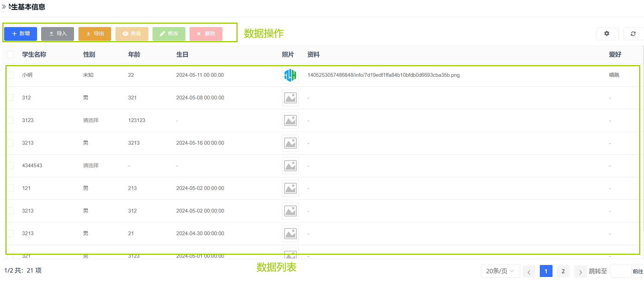
Task: Click placeholder image icon in row 4344543
Action: pyautogui.click(x=290, y=166)
